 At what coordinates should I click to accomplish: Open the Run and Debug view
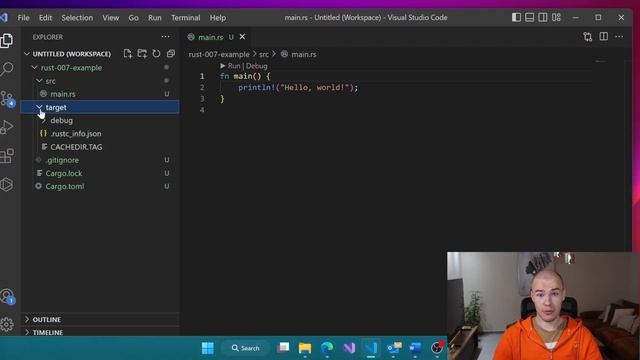tap(7, 127)
